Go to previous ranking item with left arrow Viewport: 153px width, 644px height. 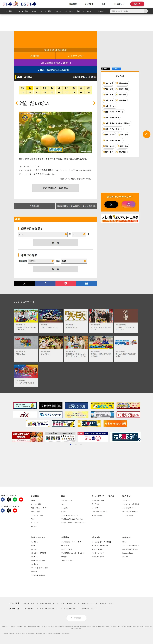[16, 103]
